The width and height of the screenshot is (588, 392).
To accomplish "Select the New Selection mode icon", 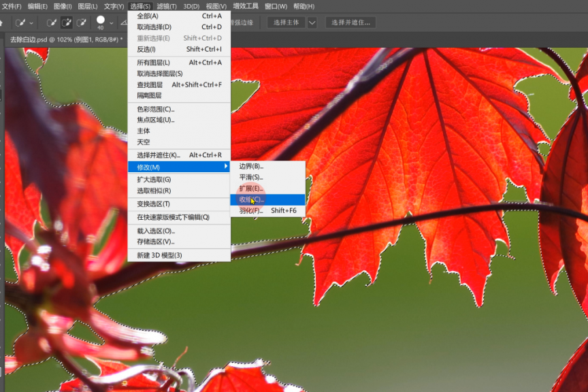I will [x=52, y=22].
